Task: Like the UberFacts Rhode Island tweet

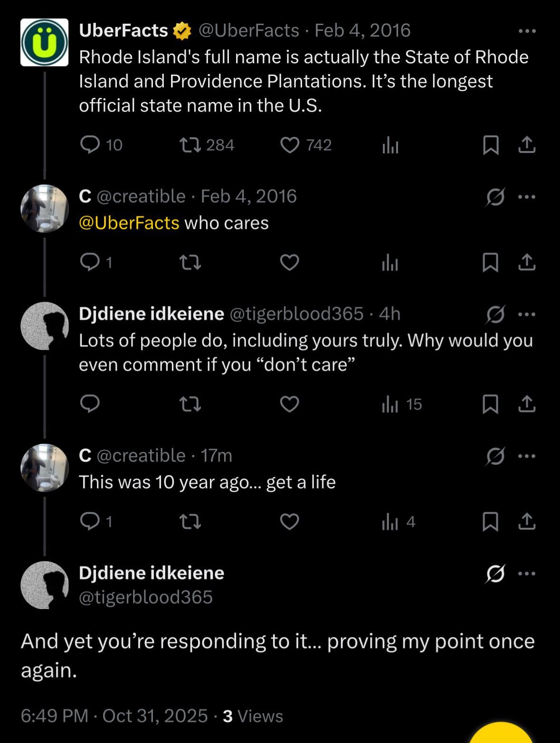Action: pos(290,145)
